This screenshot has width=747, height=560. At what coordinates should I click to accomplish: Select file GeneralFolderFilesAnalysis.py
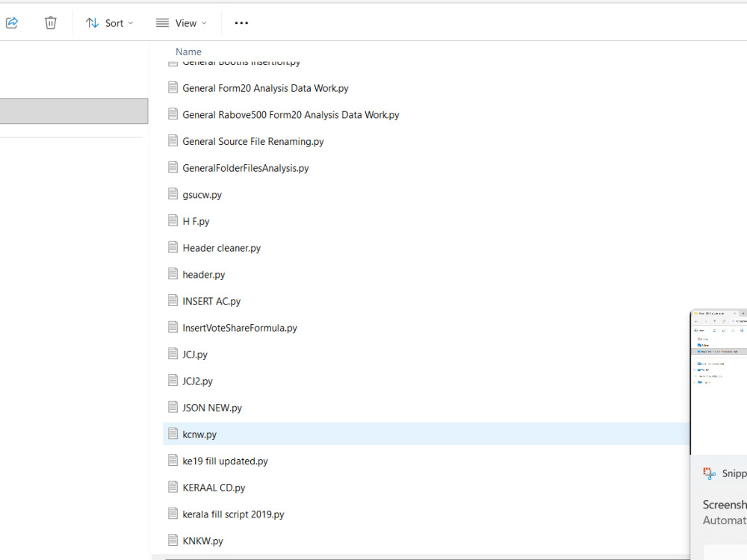coord(245,168)
